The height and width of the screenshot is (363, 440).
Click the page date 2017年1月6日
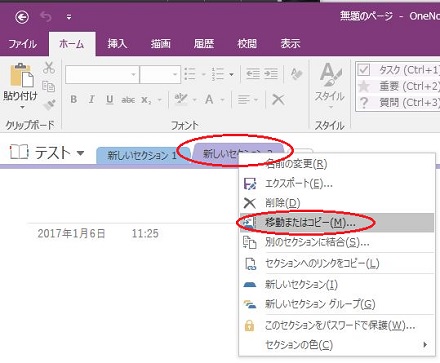(x=71, y=233)
